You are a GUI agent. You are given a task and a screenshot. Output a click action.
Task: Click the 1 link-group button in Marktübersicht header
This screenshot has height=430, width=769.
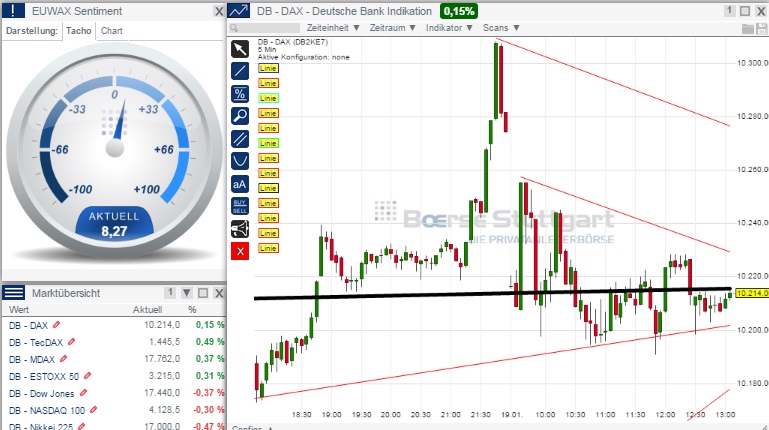point(170,293)
